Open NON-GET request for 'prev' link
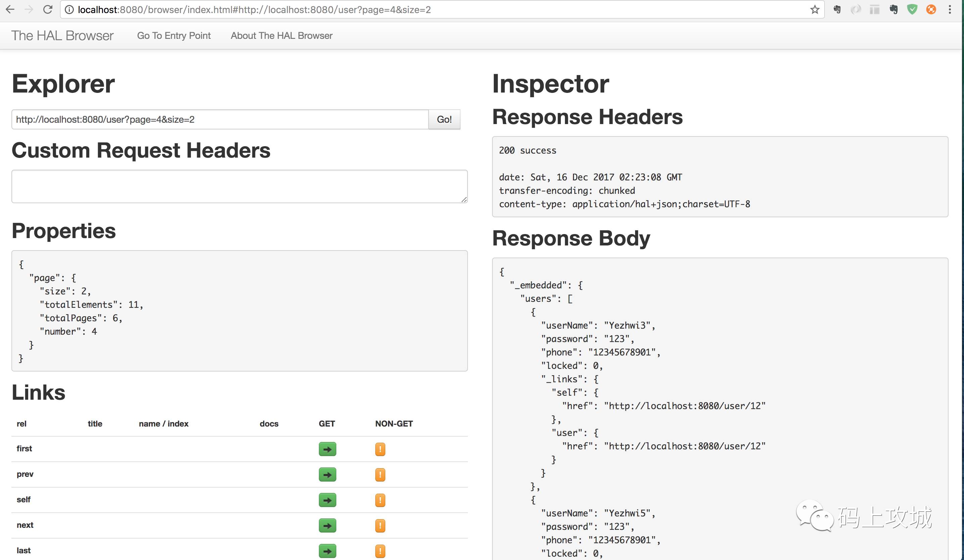This screenshot has height=560, width=964. tap(380, 475)
